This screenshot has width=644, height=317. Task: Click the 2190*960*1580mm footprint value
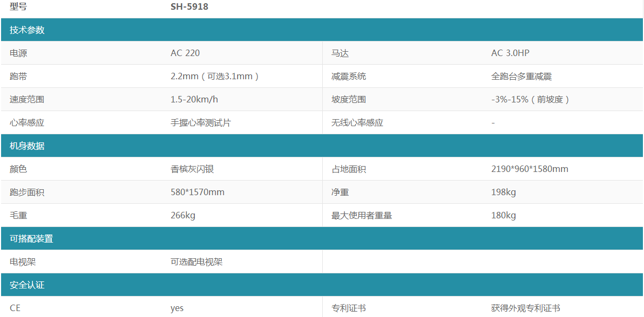tap(530, 169)
